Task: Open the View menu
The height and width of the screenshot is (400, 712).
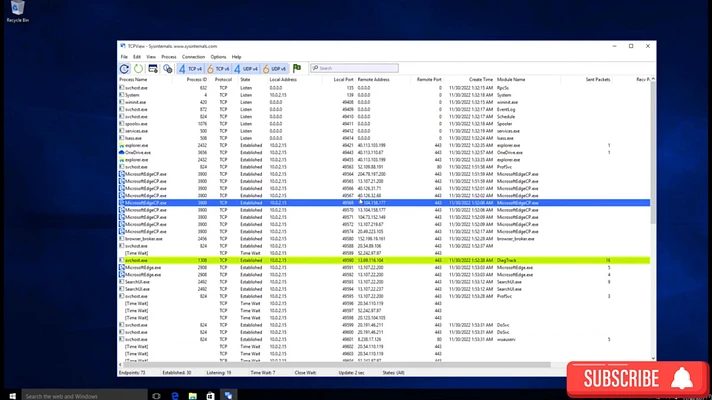Action: point(151,57)
